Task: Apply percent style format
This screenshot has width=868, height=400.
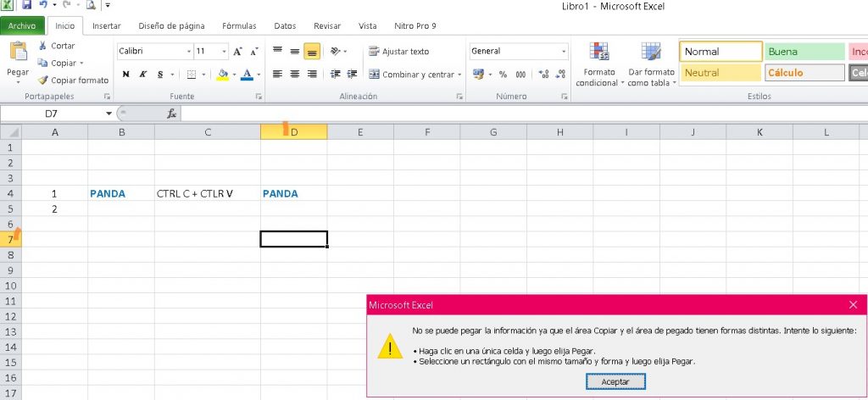Action: 503,74
